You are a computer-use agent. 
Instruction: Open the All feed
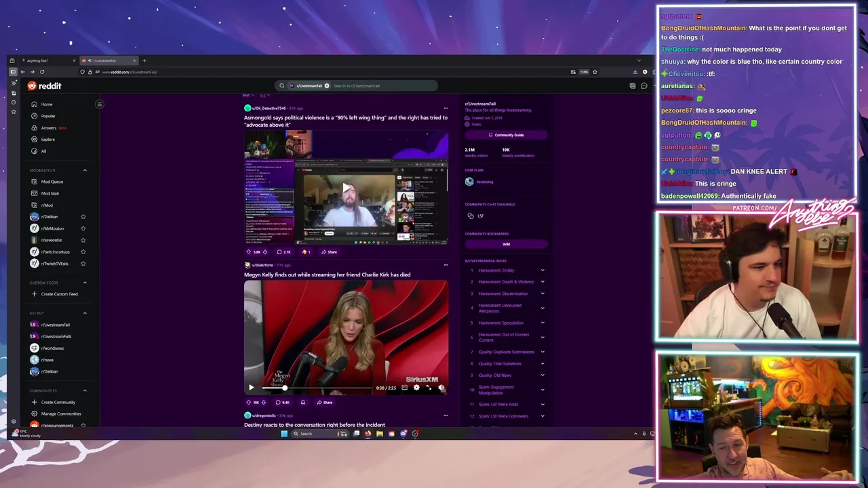click(43, 151)
